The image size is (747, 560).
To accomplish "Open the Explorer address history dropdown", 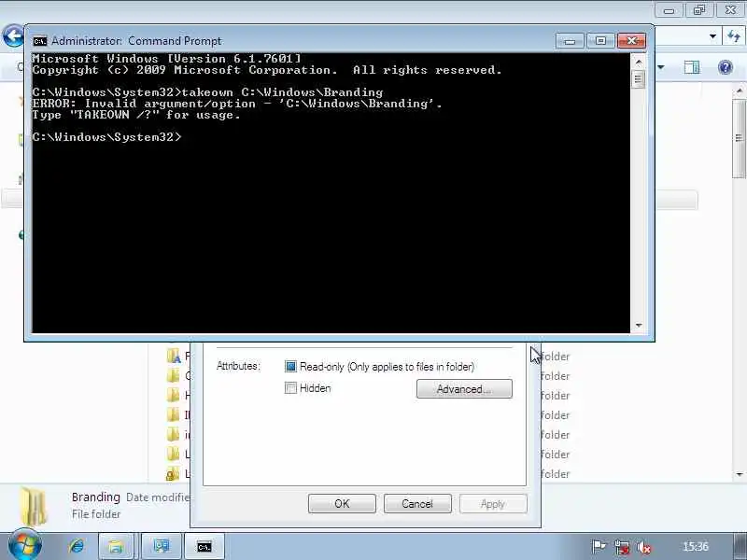I will click(x=712, y=36).
